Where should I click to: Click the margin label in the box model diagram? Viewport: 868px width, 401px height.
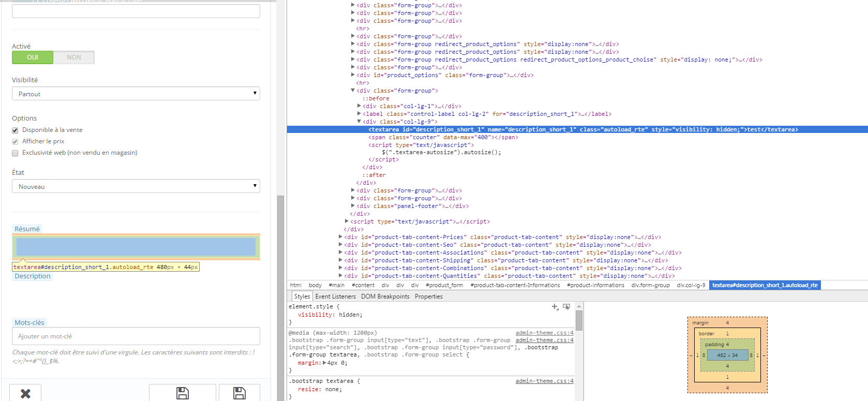(x=700, y=323)
